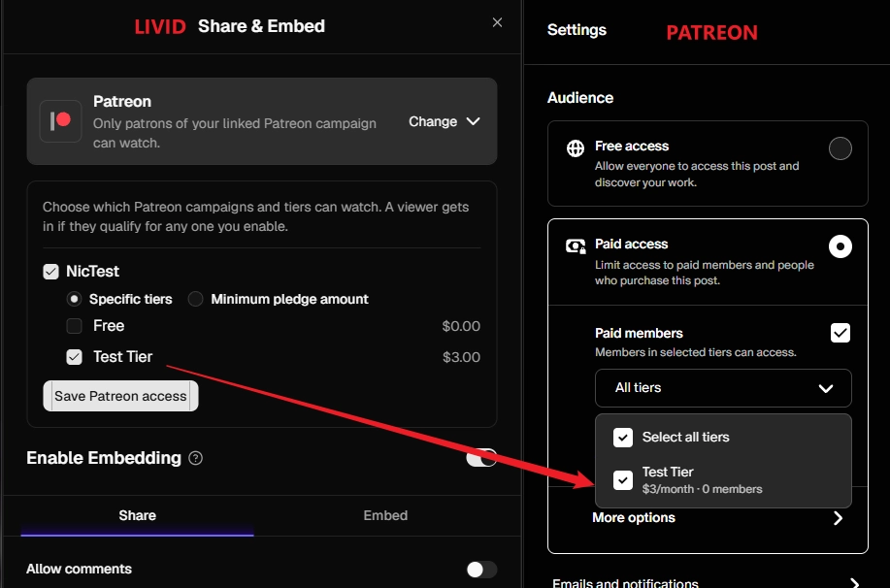This screenshot has width=890, height=588.
Task: Open the All tiers dropdown
Action: [723, 388]
